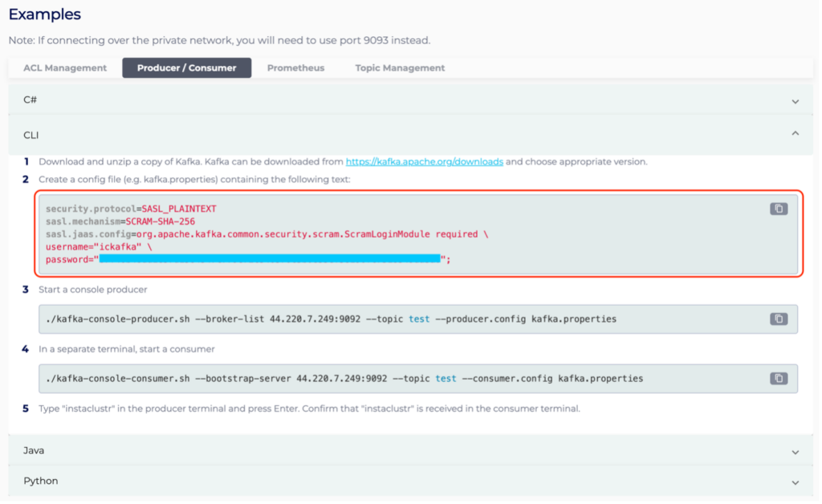The width and height of the screenshot is (822, 504).
Task: Expand the C# example section
Action: (x=411, y=101)
